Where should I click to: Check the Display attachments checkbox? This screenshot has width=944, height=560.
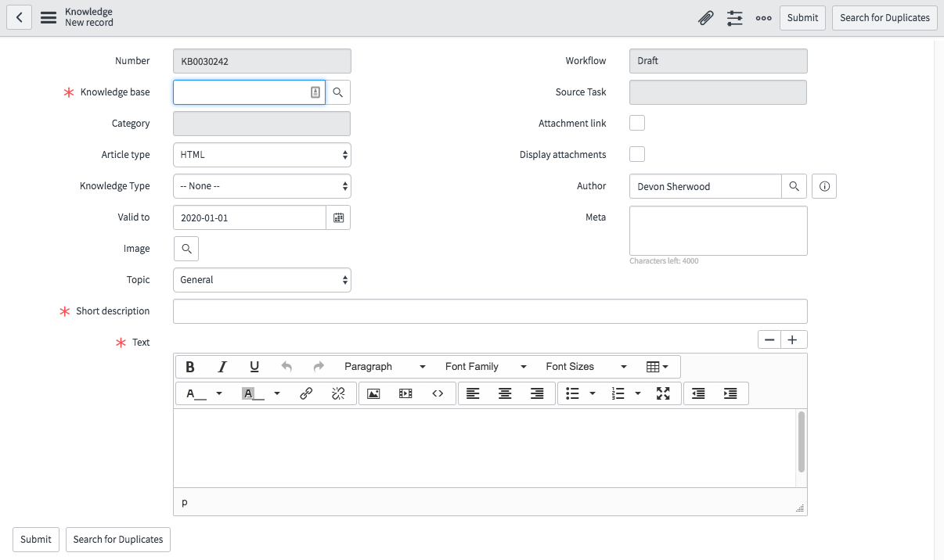637,154
